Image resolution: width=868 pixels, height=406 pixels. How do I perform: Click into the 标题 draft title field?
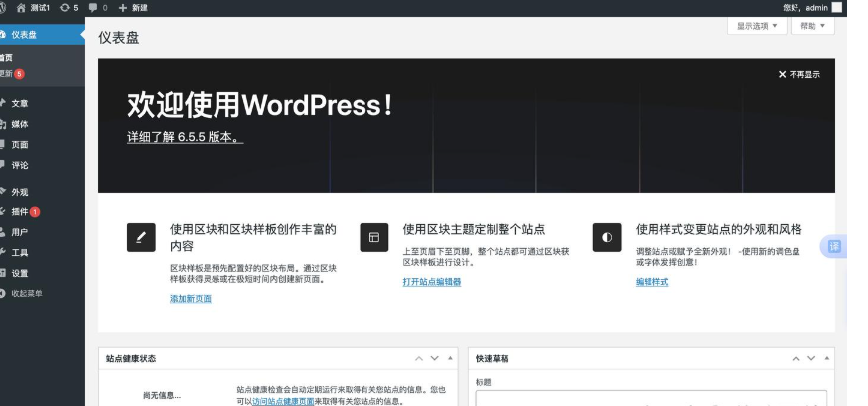click(651, 398)
